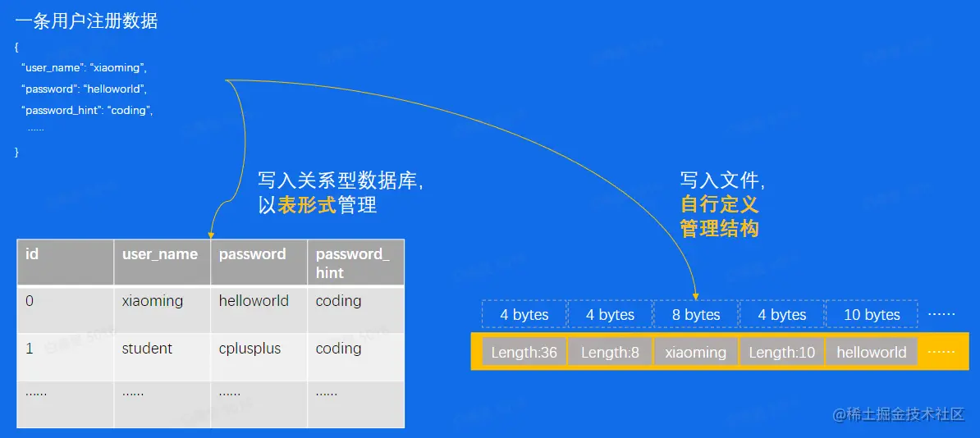Click the yellow text 管理结构
The height and width of the screenshot is (438, 980).
(x=719, y=228)
